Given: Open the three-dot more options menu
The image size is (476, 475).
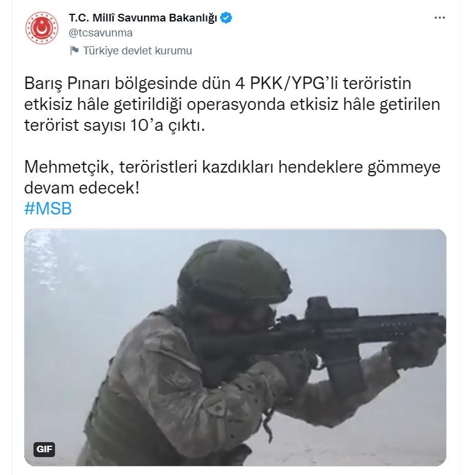Looking at the screenshot, I should 440,18.
